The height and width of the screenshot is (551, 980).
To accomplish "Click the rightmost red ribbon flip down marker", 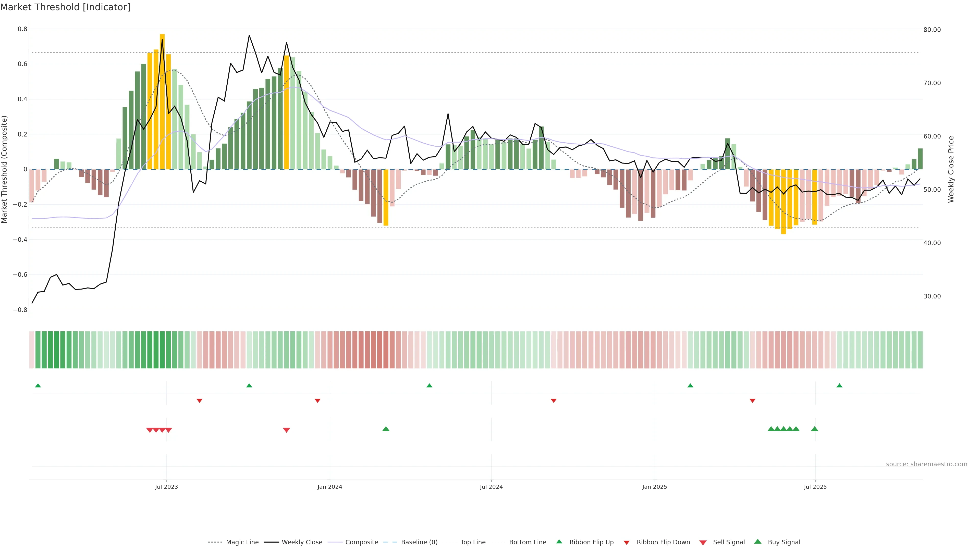I will coord(752,401).
